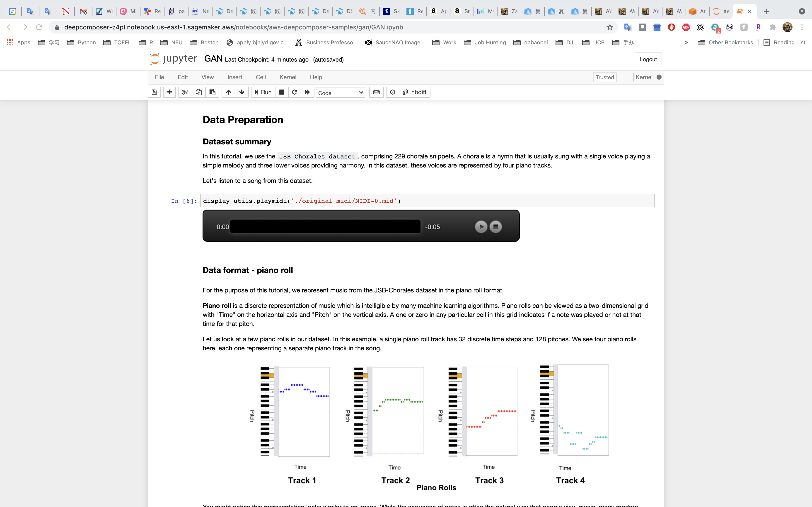
Task: Open the Code cell type dropdown
Action: (x=340, y=93)
